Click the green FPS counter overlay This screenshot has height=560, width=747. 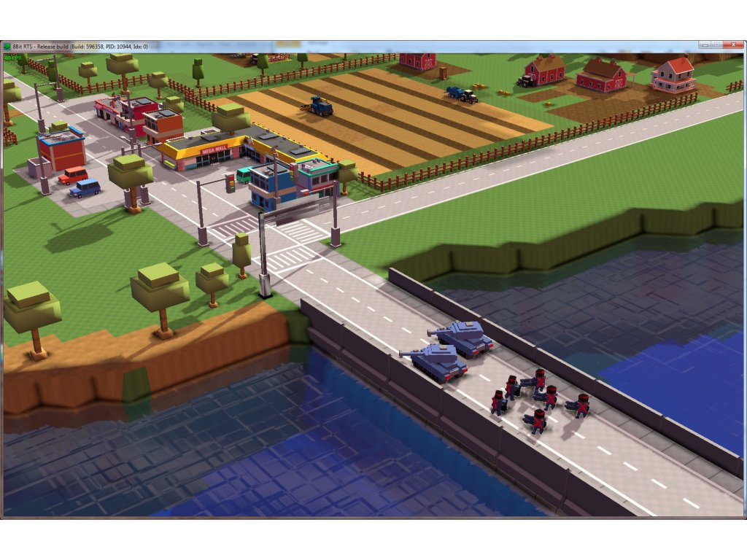(x=13, y=58)
